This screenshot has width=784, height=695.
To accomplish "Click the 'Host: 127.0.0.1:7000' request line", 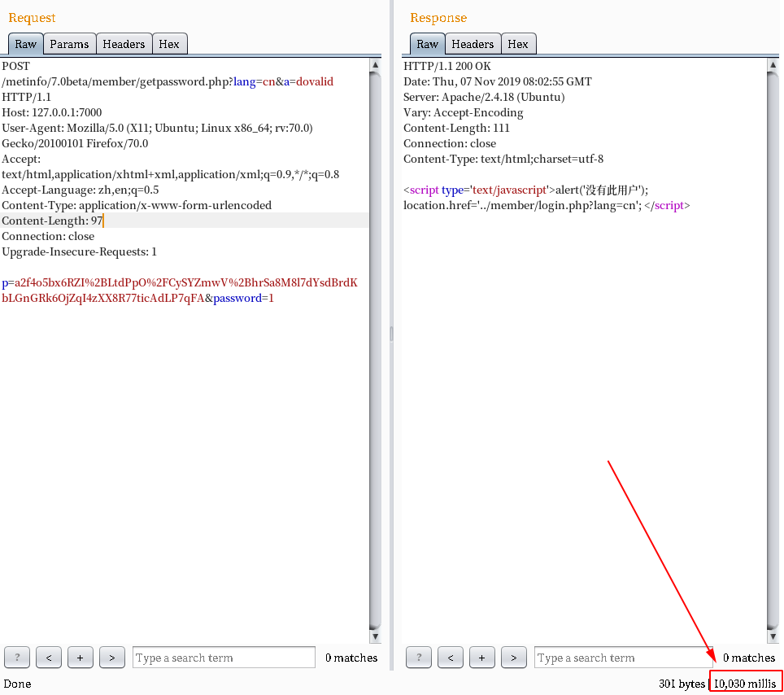I will 52,112.
